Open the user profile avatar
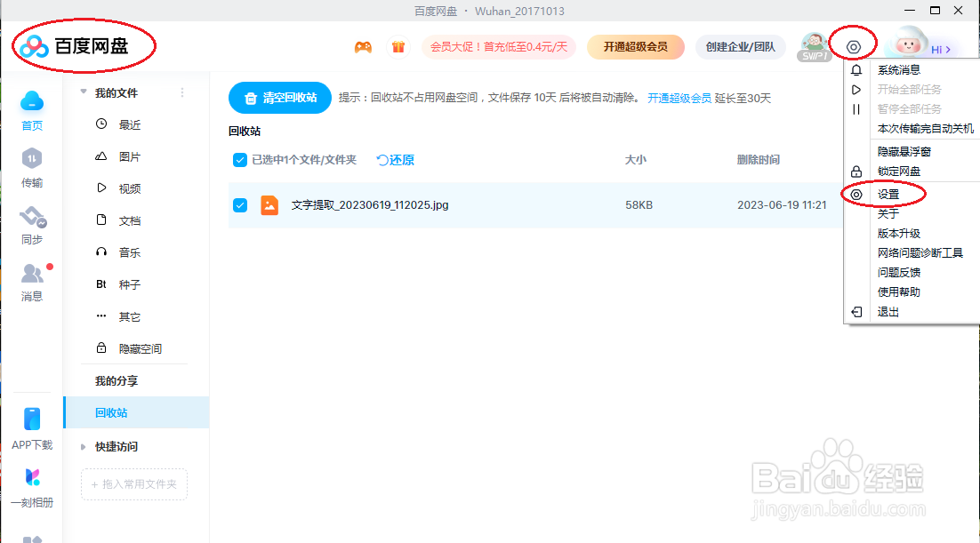 click(907, 44)
